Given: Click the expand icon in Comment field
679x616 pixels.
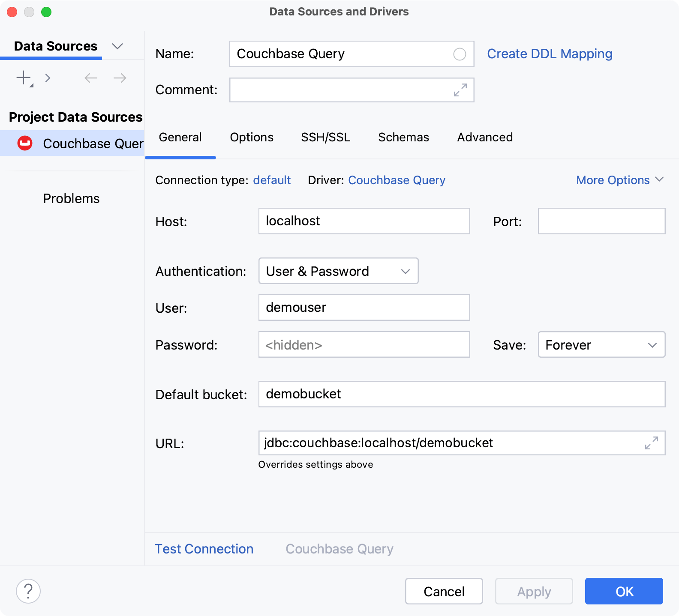Looking at the screenshot, I should (460, 90).
